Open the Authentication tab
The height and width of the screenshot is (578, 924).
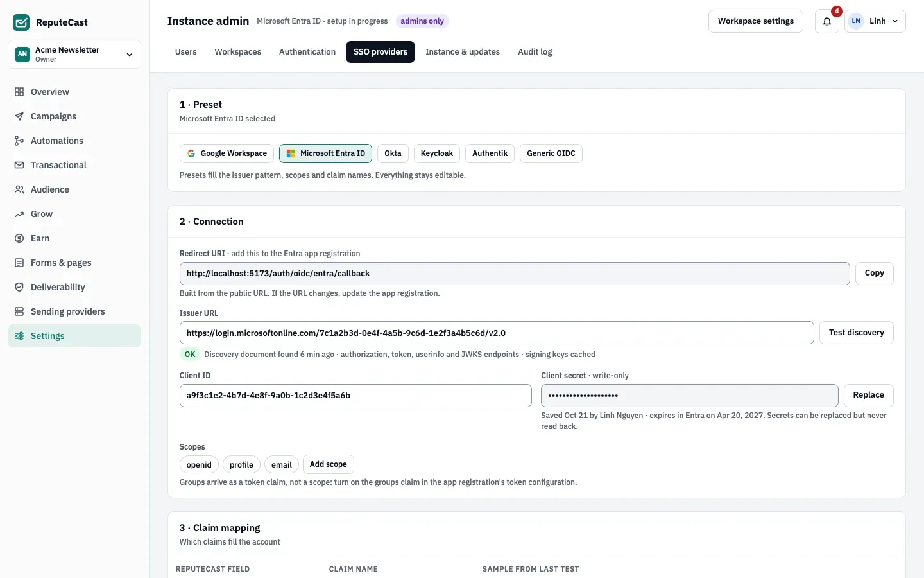[307, 52]
